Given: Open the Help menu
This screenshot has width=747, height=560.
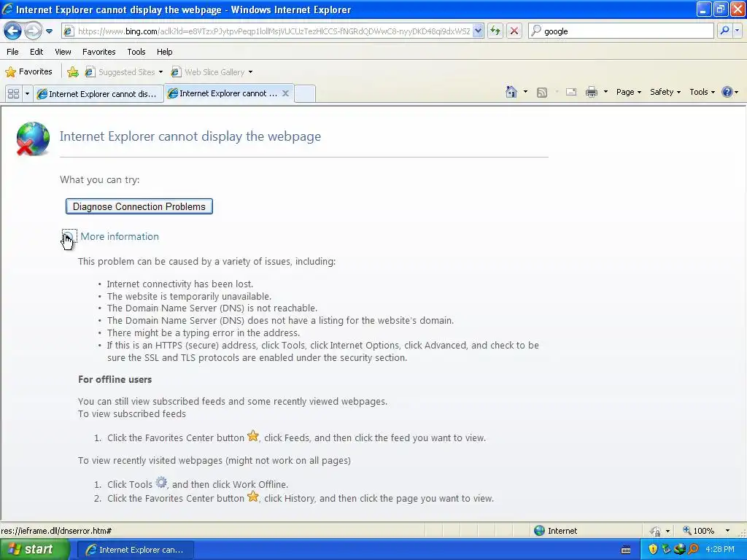Looking at the screenshot, I should point(164,52).
